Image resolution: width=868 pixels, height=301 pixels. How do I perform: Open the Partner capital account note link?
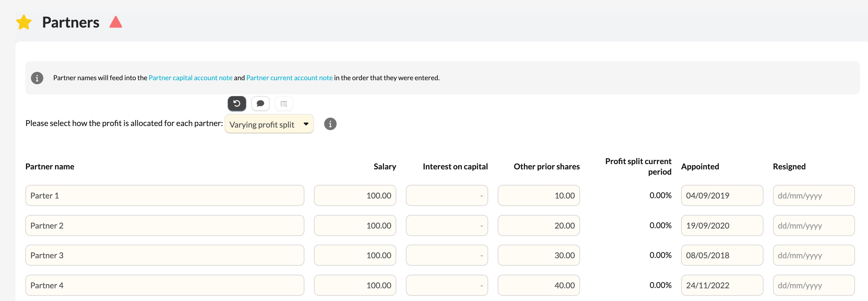(190, 78)
